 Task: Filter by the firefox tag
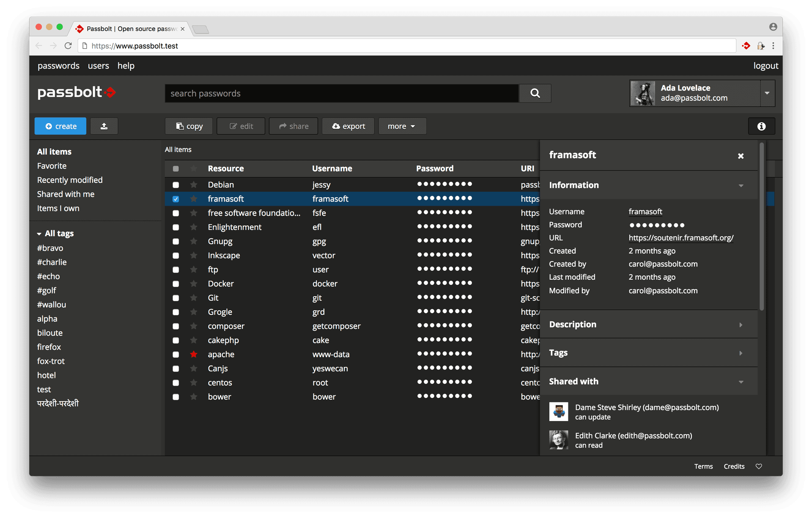(49, 347)
